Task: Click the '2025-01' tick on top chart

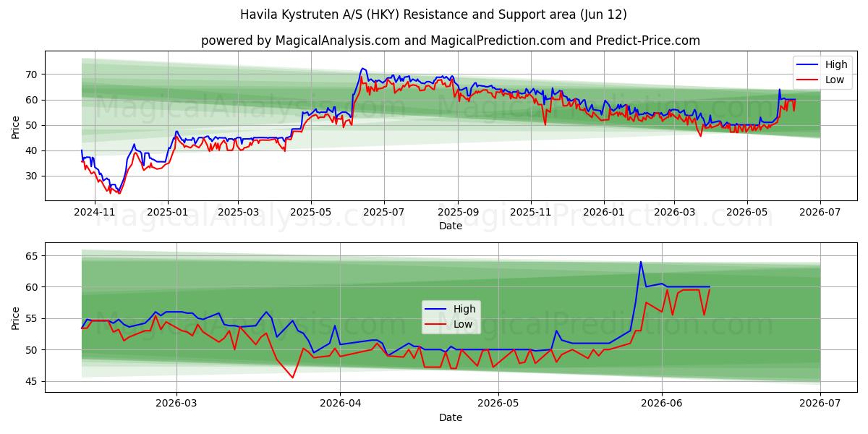Action: pyautogui.click(x=168, y=211)
